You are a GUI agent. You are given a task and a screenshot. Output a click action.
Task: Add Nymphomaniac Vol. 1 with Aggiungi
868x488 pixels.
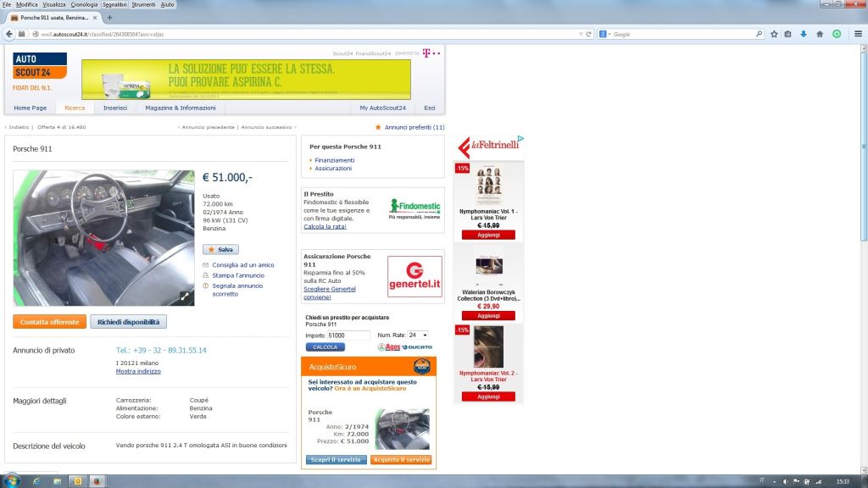(x=488, y=235)
